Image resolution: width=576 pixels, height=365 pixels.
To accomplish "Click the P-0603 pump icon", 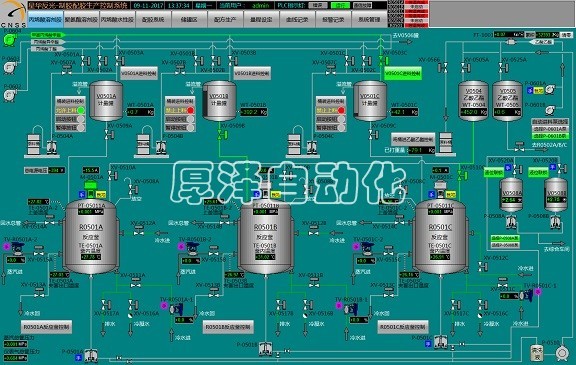I will click(x=9, y=67).
